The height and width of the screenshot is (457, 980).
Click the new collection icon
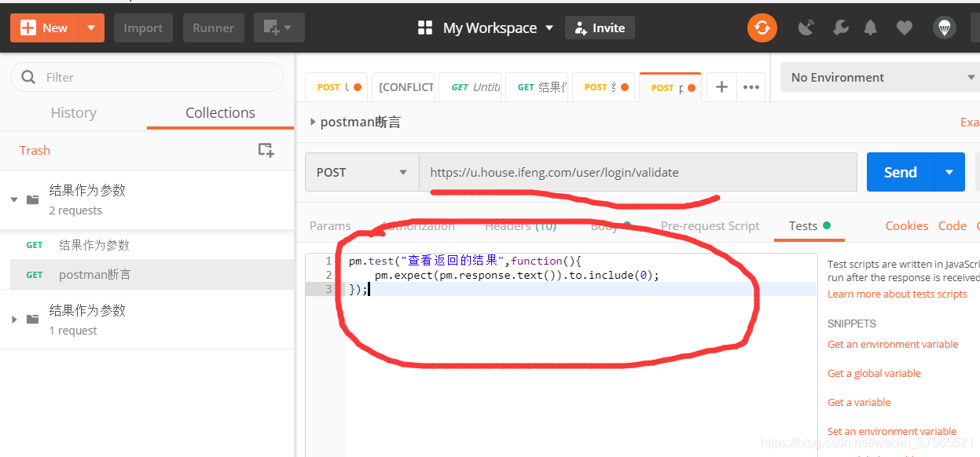266,150
